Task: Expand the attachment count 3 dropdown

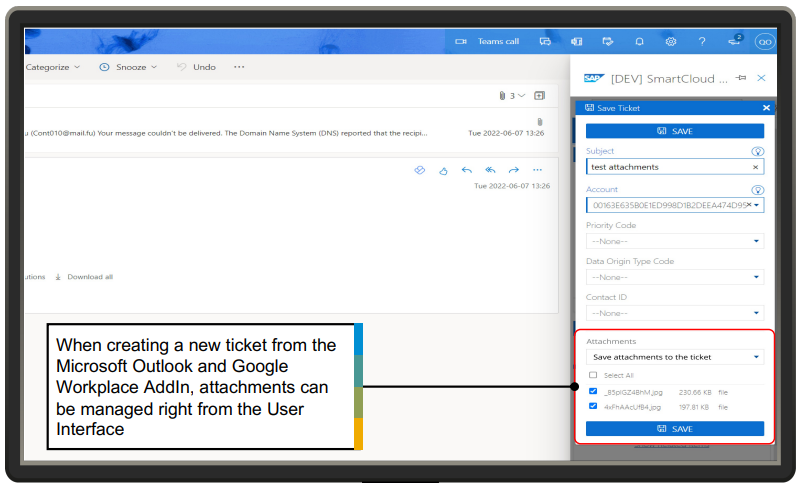Action: click(x=512, y=96)
